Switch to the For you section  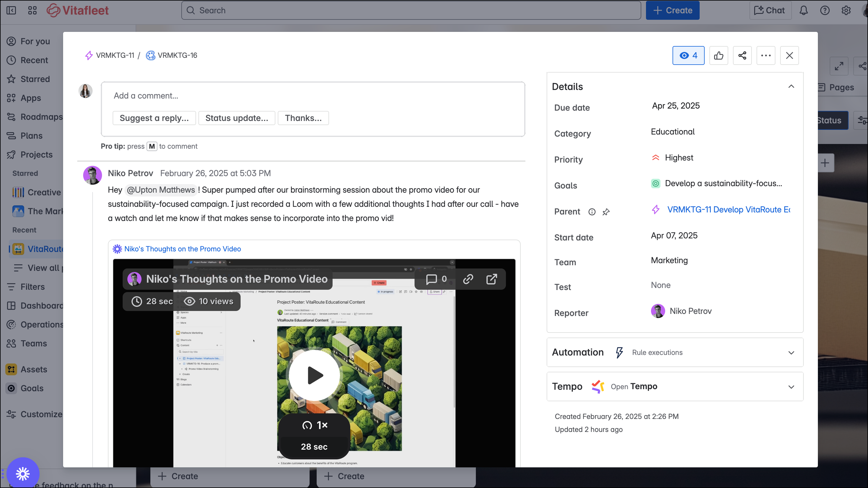click(x=35, y=41)
